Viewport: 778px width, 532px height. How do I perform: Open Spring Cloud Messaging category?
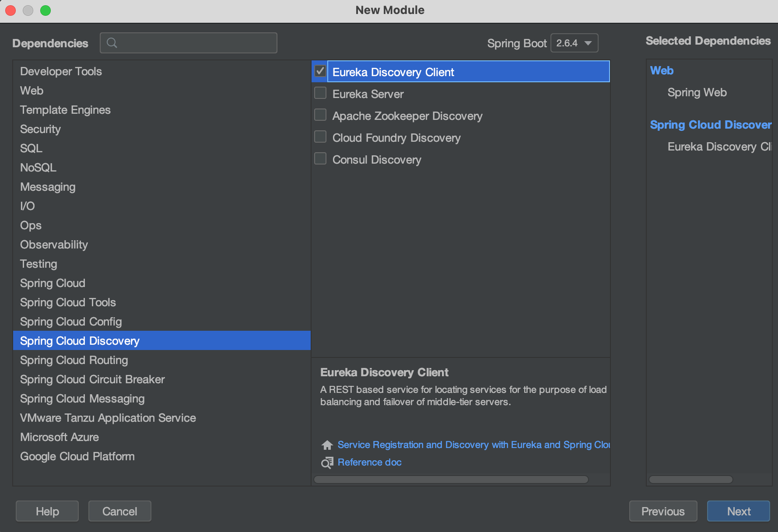(x=162, y=399)
